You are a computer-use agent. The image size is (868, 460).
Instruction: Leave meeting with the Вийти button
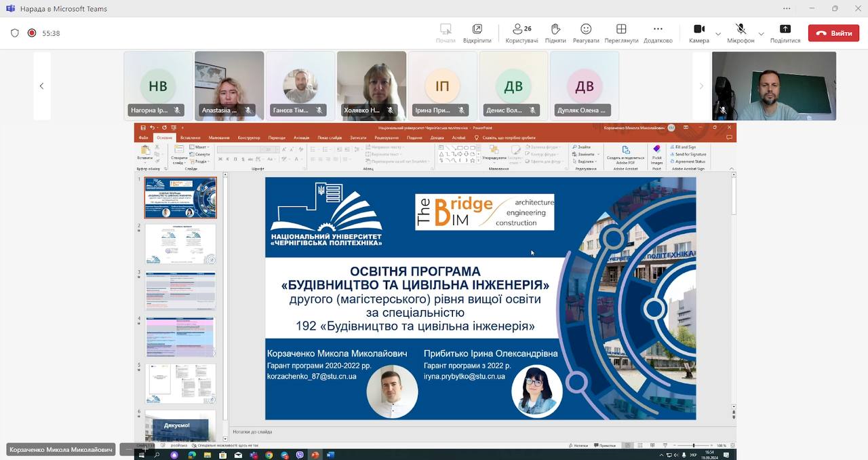(833, 33)
